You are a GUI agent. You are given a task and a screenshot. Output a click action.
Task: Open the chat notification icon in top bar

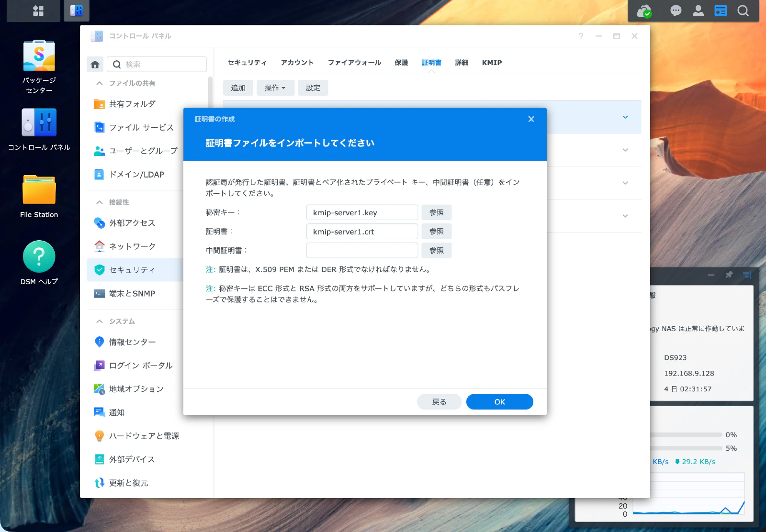coord(675,10)
